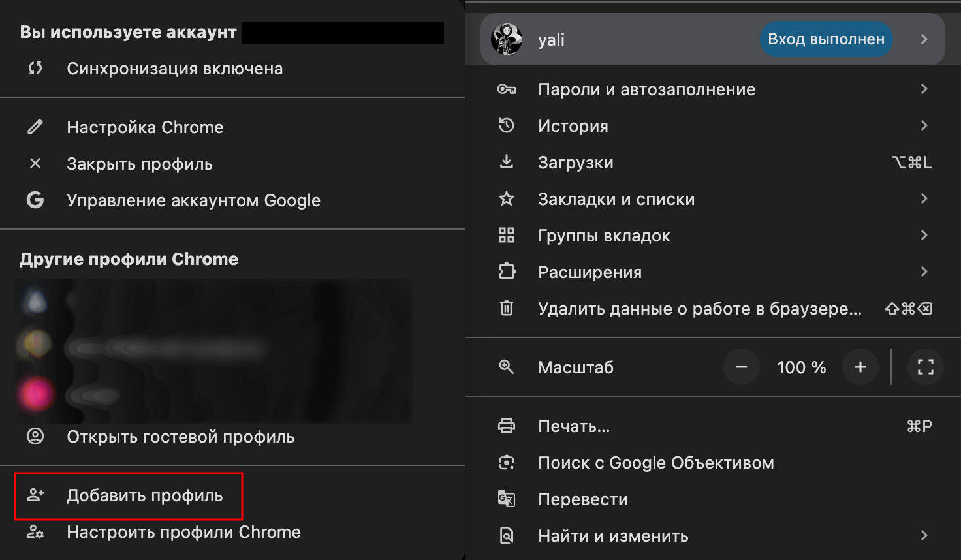Choose Закрыть профиль
Image resolution: width=961 pixels, height=560 pixels.
[232, 163]
